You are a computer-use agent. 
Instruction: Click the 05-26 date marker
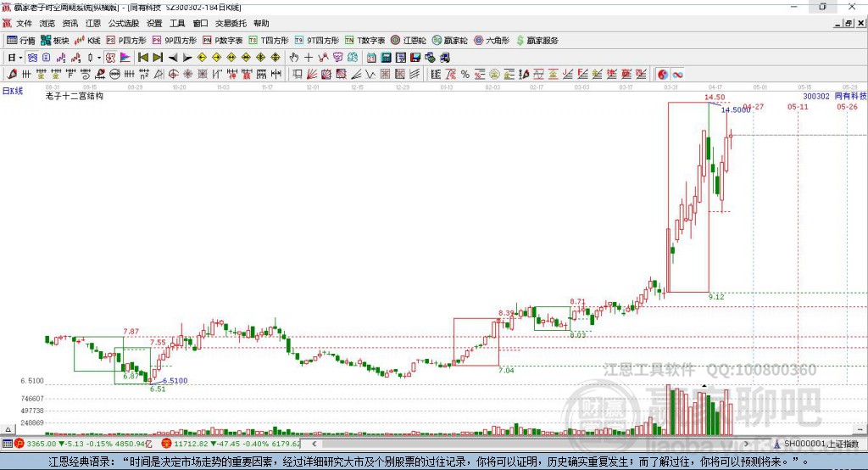[x=847, y=106]
